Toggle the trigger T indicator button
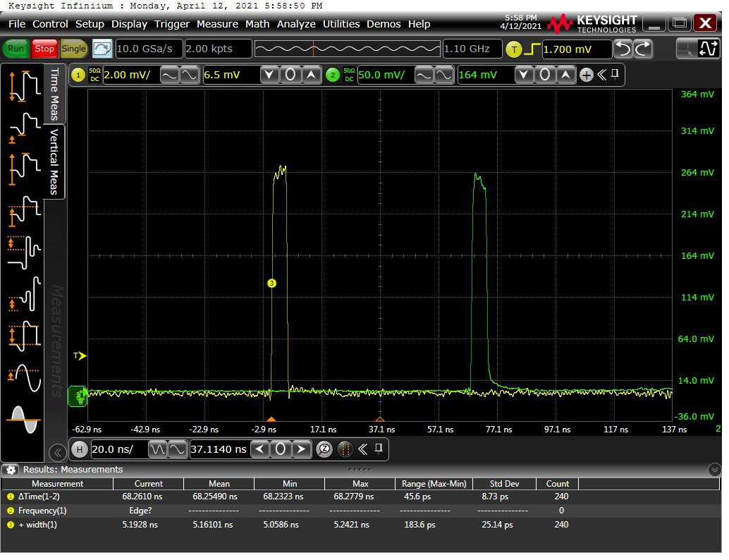This screenshot has width=729, height=560. 514,49
